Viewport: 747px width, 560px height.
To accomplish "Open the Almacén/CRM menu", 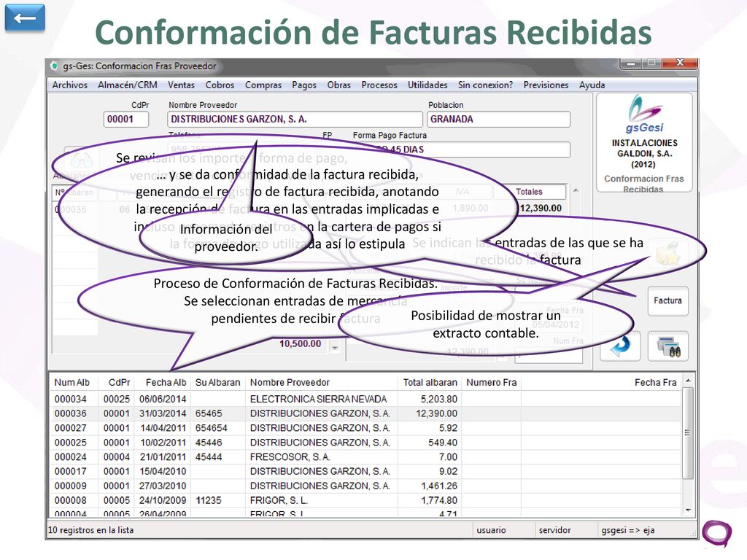I will (128, 85).
